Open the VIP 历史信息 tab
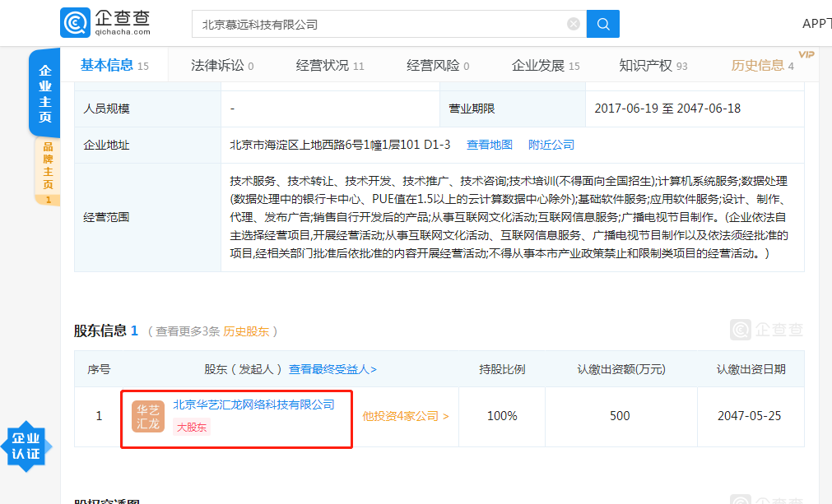Viewport: 832px width, 504px height. 763,65
